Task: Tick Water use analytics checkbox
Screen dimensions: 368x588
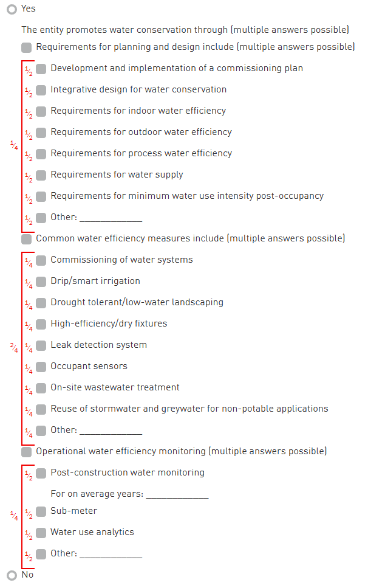Action: coord(41,533)
